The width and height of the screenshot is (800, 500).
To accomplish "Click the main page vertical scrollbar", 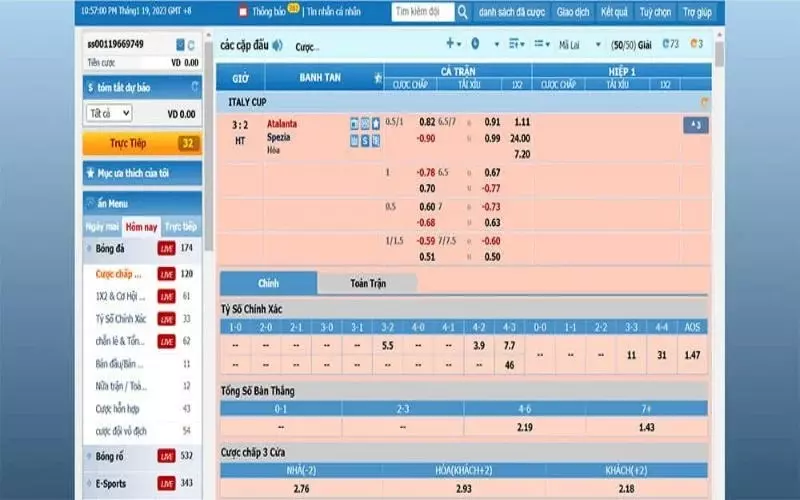I will click(x=719, y=54).
